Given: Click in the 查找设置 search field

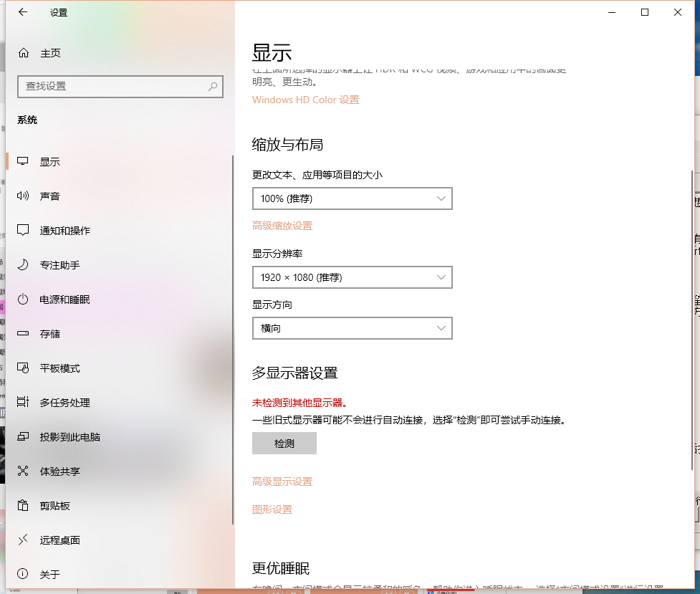Looking at the screenshot, I should click(x=111, y=86).
